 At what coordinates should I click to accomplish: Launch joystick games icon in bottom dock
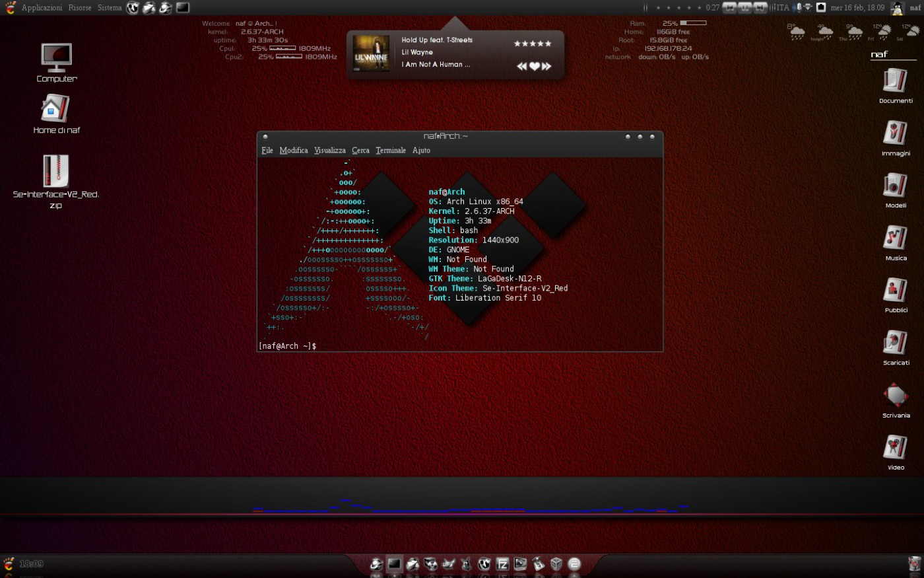coord(539,564)
